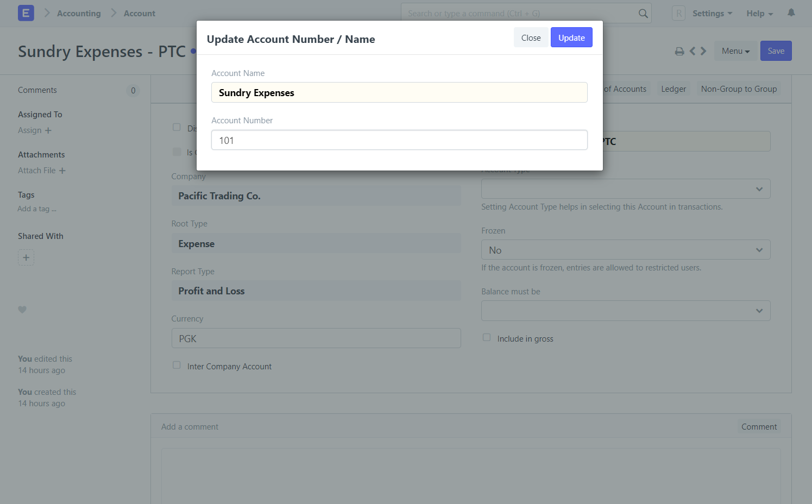Click the comment text area

point(471,476)
